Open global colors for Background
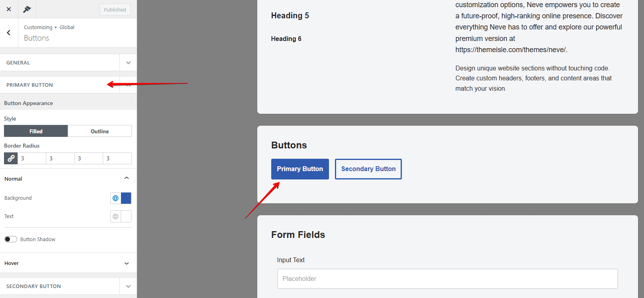 pyautogui.click(x=115, y=198)
